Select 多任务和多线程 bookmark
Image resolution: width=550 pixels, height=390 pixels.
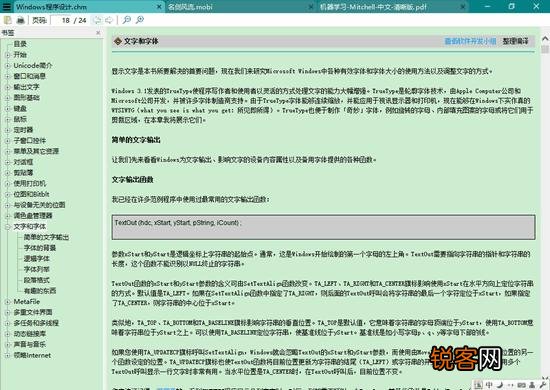[x=36, y=323]
